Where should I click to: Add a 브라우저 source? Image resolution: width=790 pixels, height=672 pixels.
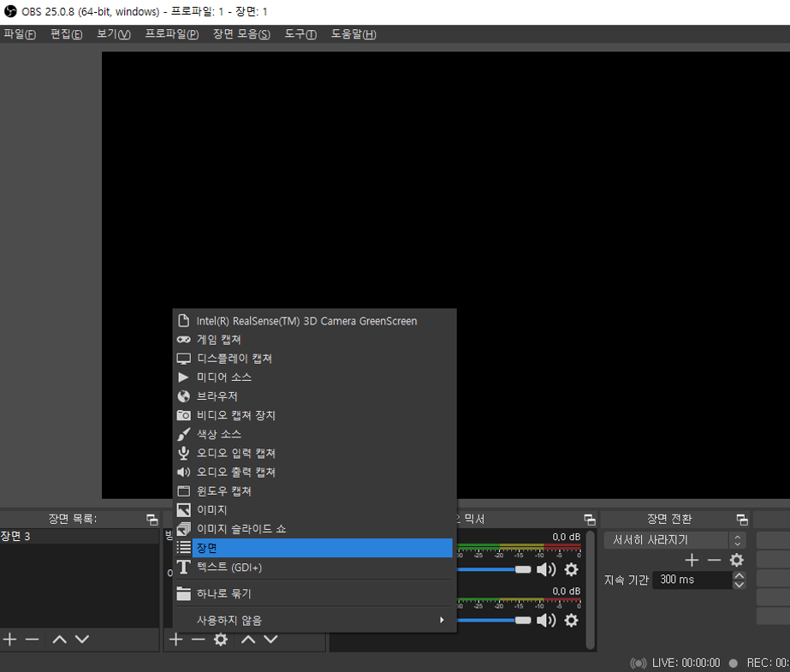[x=314, y=396]
